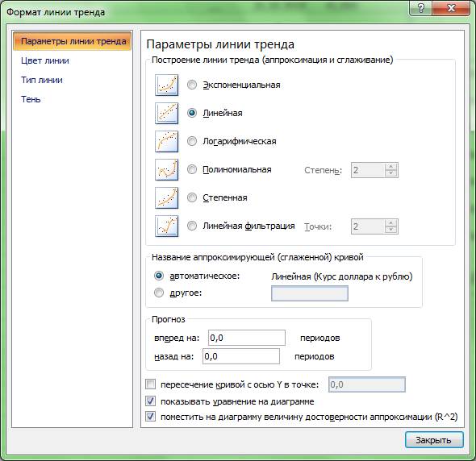The image size is (476, 461).
Task: Decrease the Точки spinner value
Action: [x=391, y=230]
